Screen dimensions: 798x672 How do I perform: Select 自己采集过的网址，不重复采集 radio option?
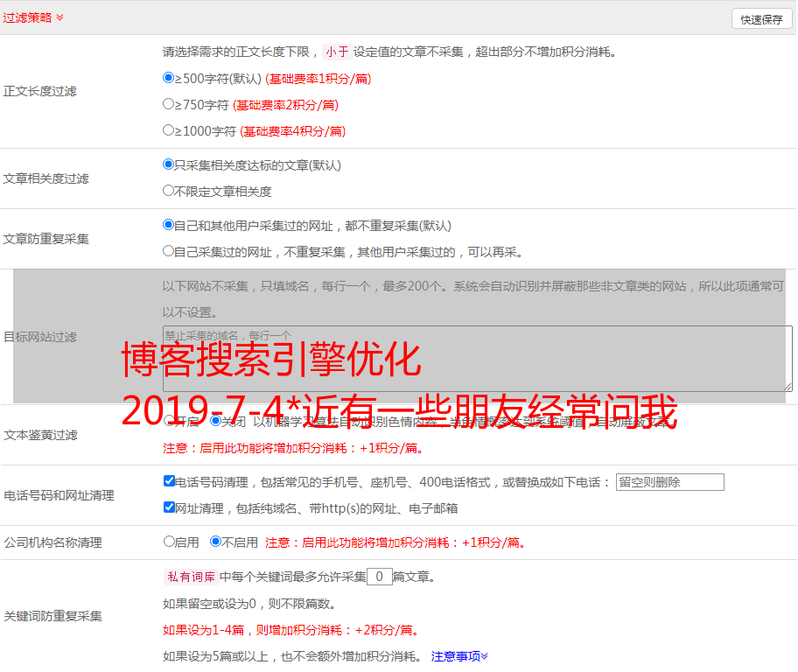[169, 251]
